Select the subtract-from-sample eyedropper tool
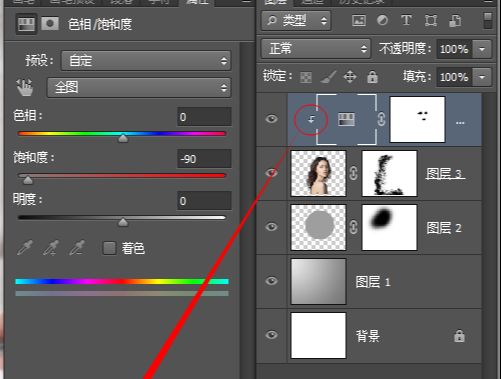Screen dimensions: 501x379 coord(77,248)
